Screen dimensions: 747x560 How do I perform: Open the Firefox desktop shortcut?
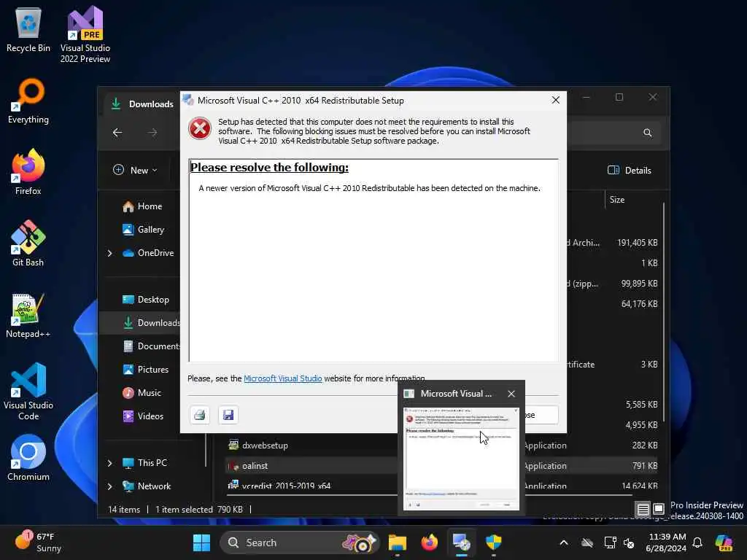[28, 172]
